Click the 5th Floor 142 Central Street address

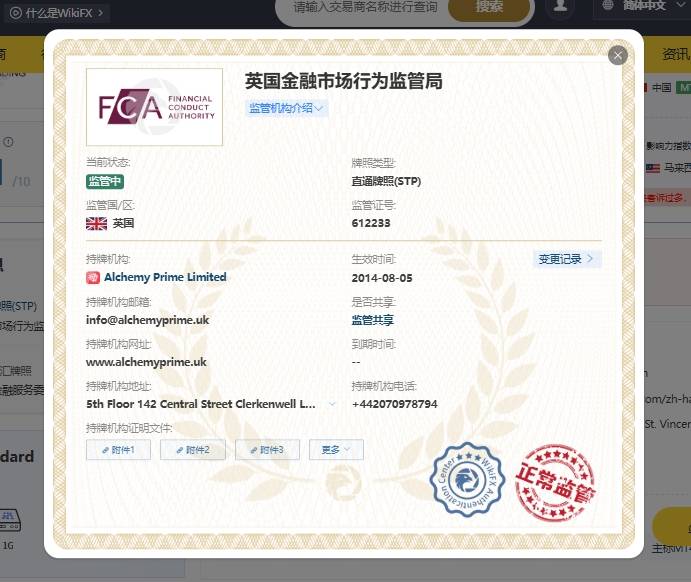pyautogui.click(x=201, y=404)
